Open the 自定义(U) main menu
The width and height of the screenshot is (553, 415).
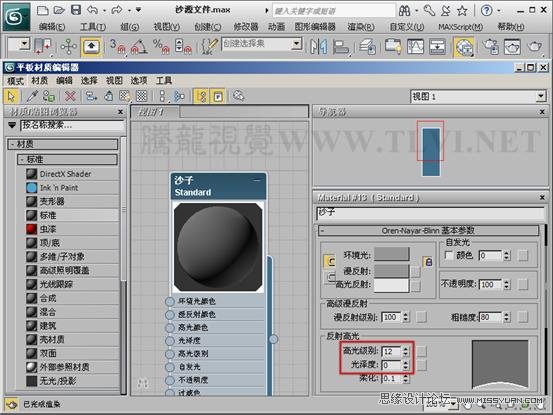point(407,27)
